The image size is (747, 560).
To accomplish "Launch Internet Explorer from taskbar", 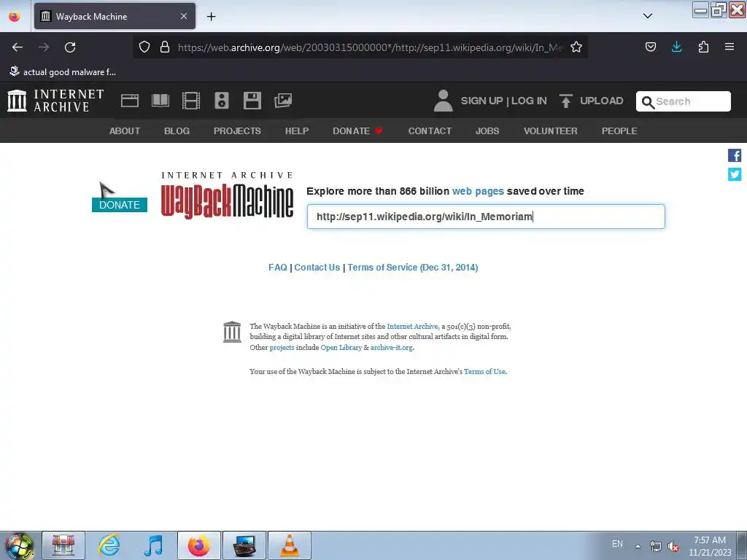I will tap(109, 545).
